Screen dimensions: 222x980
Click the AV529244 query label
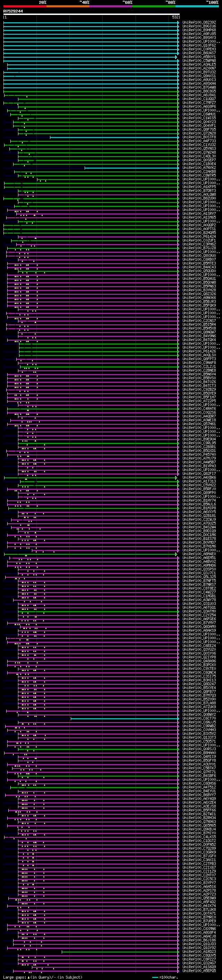click(x=13, y=11)
